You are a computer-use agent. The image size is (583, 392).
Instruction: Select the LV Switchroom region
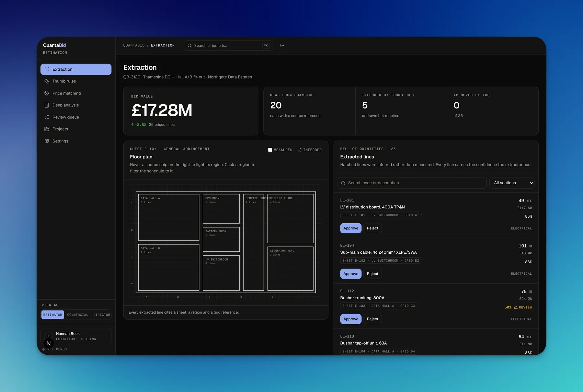click(221, 273)
